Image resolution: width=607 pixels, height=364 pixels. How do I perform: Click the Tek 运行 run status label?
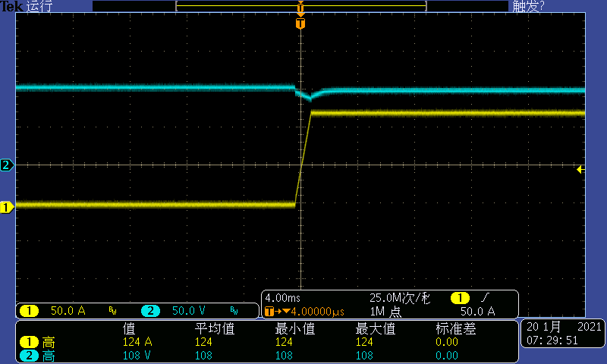(27, 7)
